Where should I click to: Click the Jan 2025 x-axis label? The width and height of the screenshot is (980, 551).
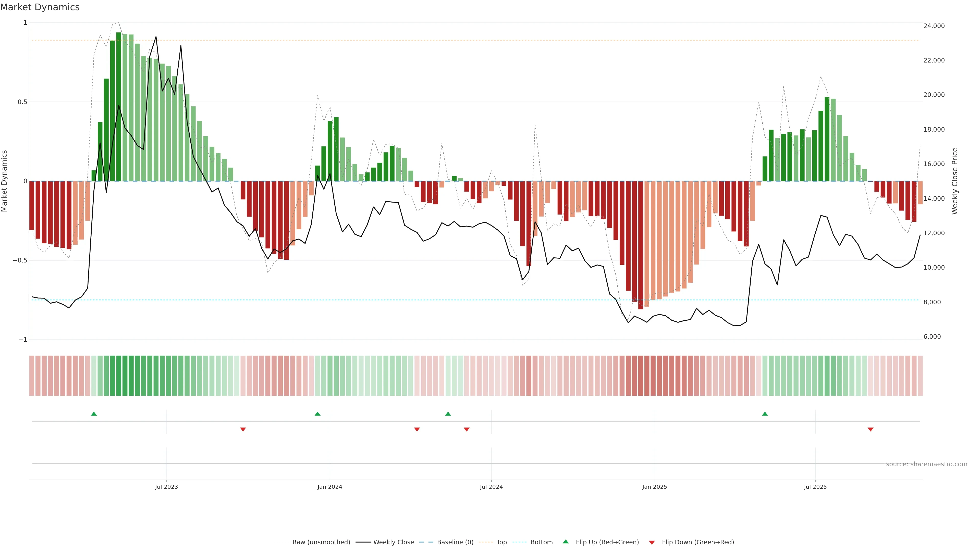pos(654,487)
